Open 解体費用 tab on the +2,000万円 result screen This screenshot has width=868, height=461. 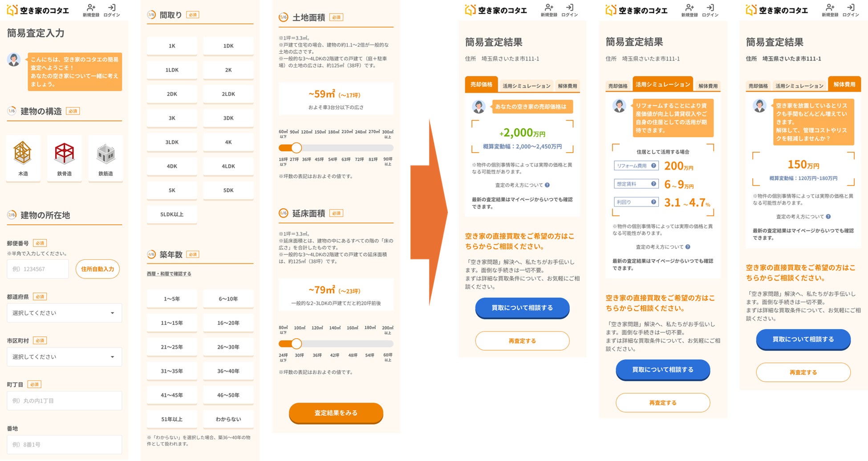tap(568, 86)
